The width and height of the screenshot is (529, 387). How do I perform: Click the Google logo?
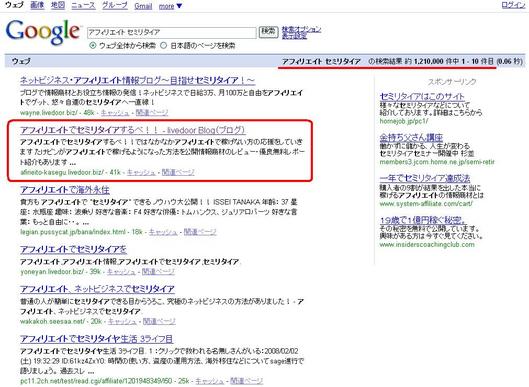pos(43,32)
